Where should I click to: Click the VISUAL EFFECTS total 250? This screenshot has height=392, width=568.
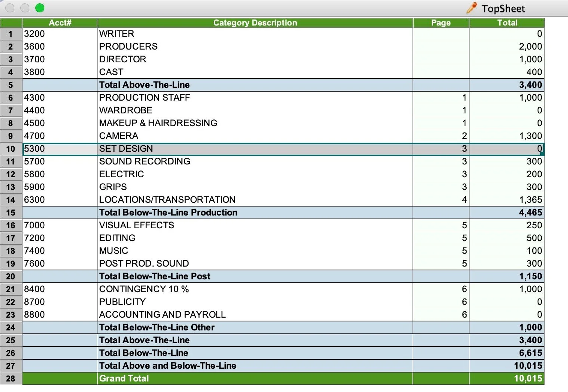point(507,225)
